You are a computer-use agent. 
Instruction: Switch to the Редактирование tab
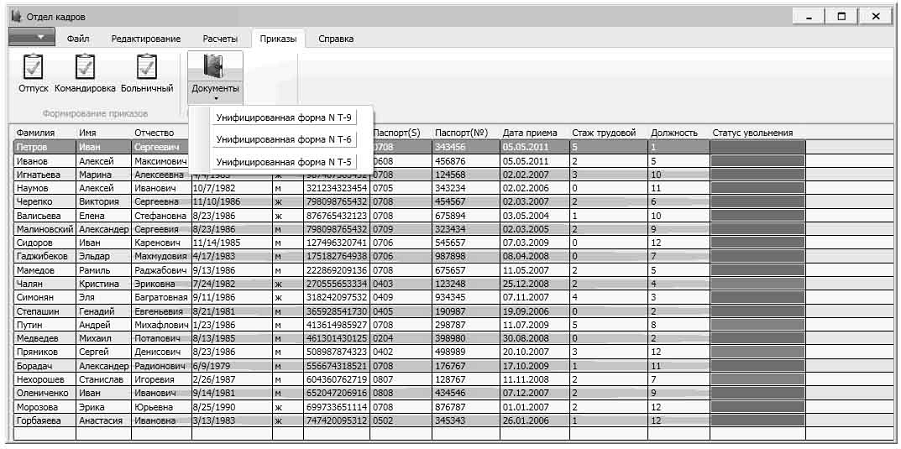click(146, 39)
